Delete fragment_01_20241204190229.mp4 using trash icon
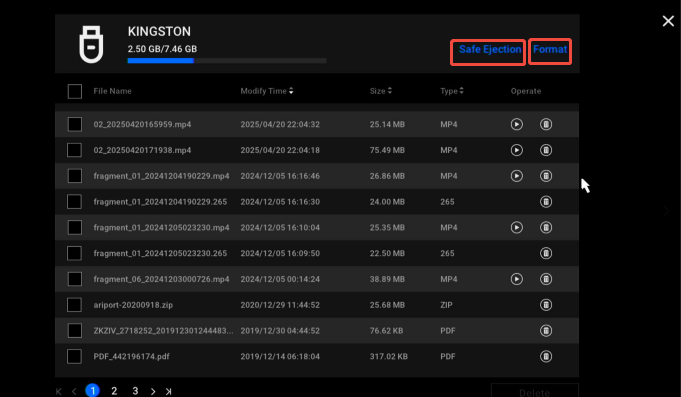Screen dimensions: 681x397 546,176
